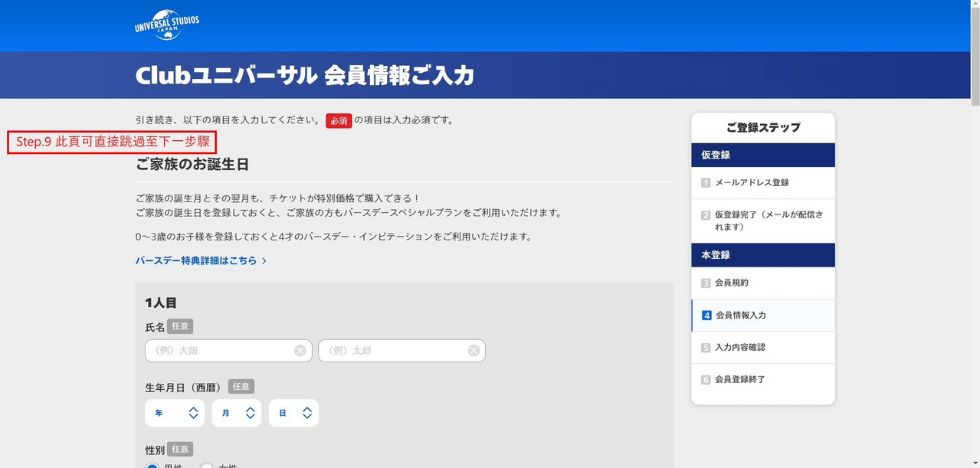Click the 1人目 heading

[x=161, y=303]
